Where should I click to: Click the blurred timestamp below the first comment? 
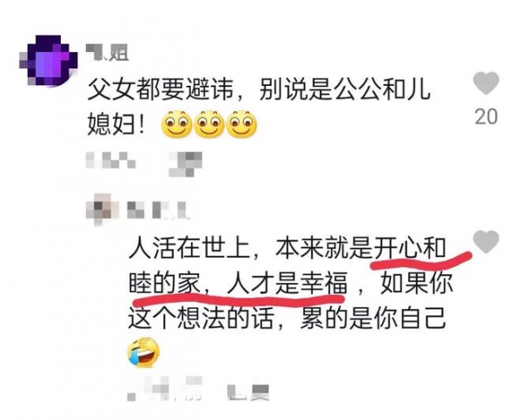(x=110, y=160)
